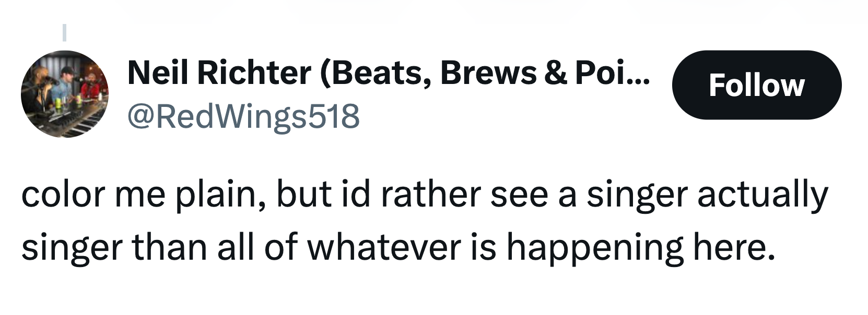This screenshot has width=868, height=315.
Task: Click the thread connector line above avatar
Action: pos(64,32)
